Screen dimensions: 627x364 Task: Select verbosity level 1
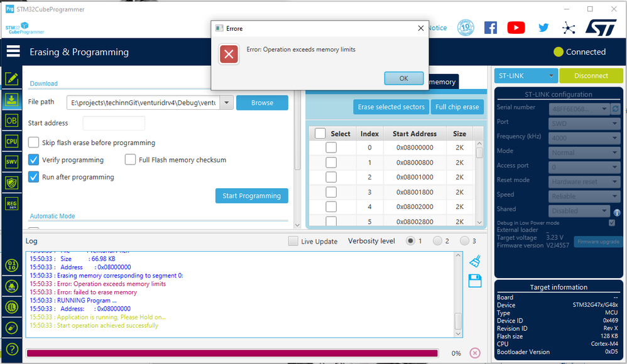click(x=410, y=240)
